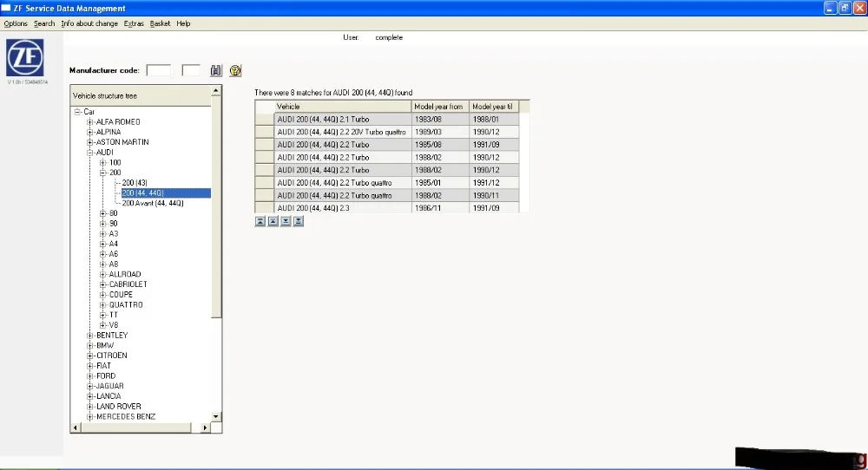This screenshot has width=868, height=470.
Task: Select FORD in the vehicle tree
Action: (x=106, y=376)
